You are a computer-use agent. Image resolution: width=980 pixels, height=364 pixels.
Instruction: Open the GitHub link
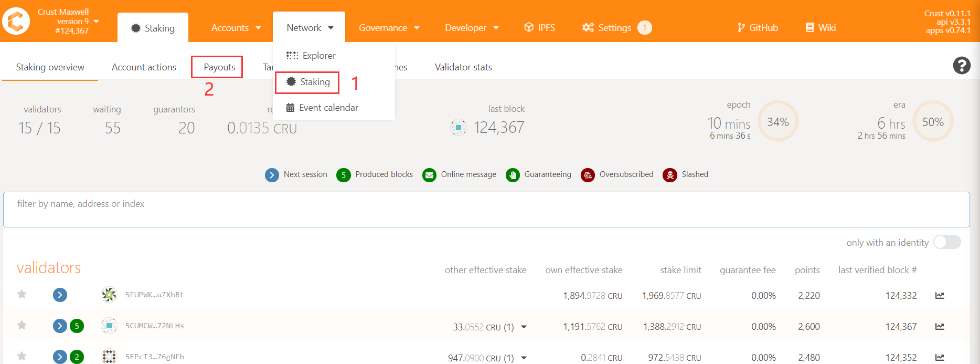(x=758, y=27)
